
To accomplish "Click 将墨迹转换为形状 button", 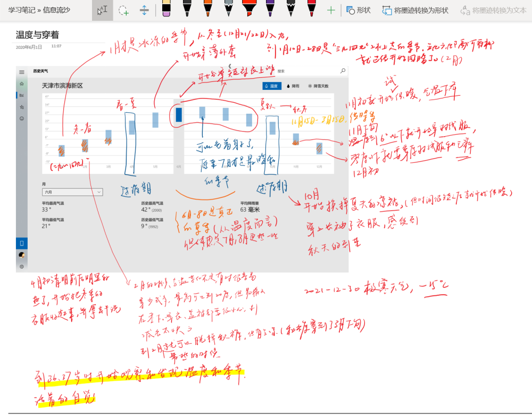I will point(415,11).
